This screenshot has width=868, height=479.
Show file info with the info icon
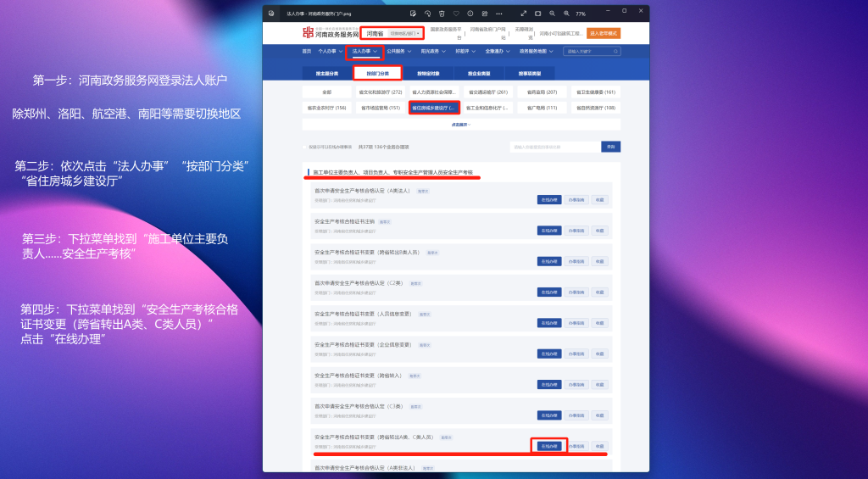point(470,14)
